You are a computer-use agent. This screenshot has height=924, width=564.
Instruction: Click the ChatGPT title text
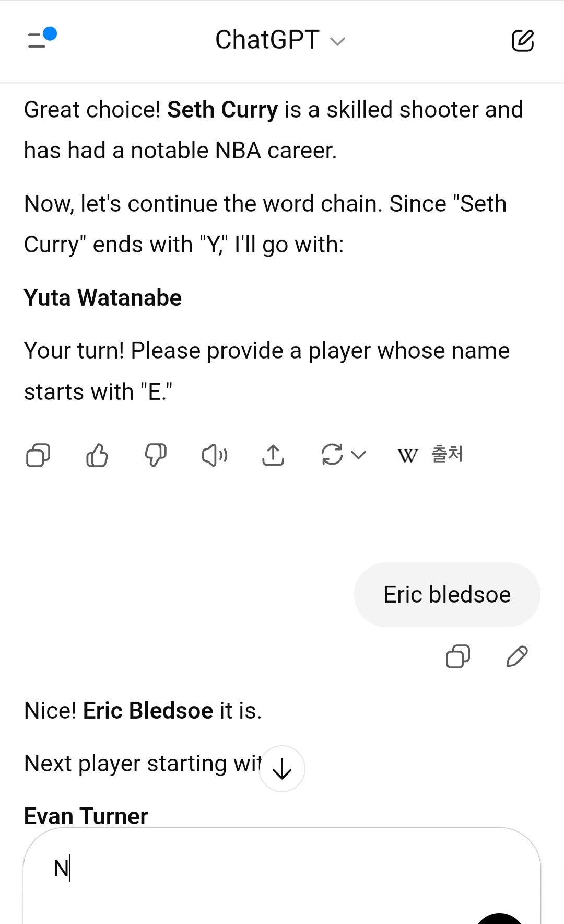[267, 40]
